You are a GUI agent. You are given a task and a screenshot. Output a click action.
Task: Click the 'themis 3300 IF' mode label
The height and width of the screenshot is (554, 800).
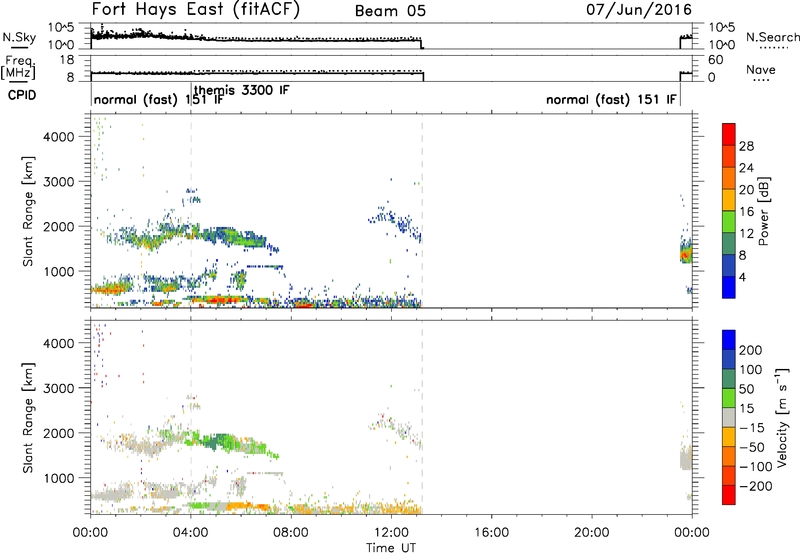pos(242,90)
